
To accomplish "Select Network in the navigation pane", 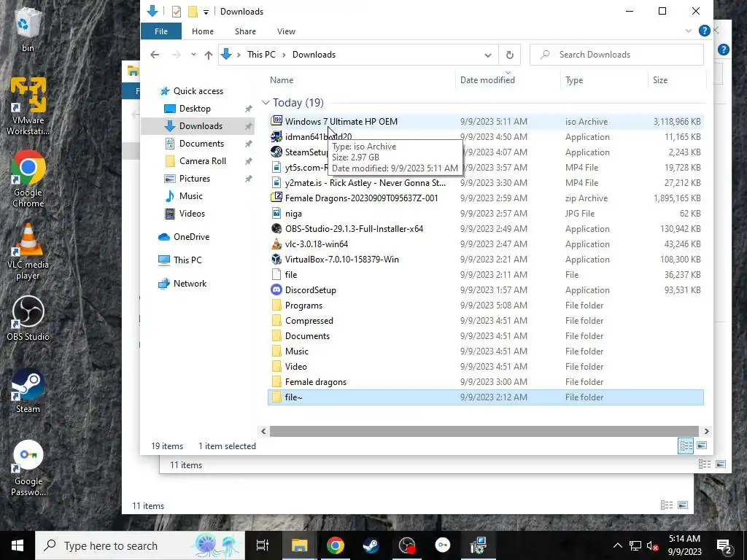I will pos(190,284).
